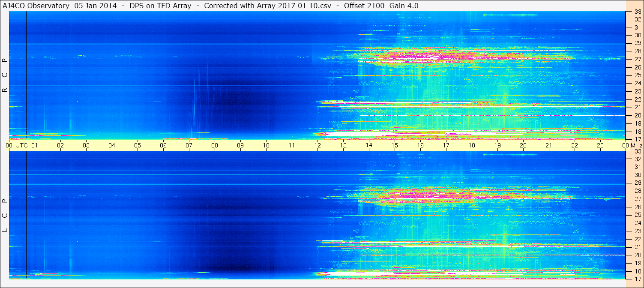
Task: Select the 16 hour tick on time axis
Action: tap(420, 145)
